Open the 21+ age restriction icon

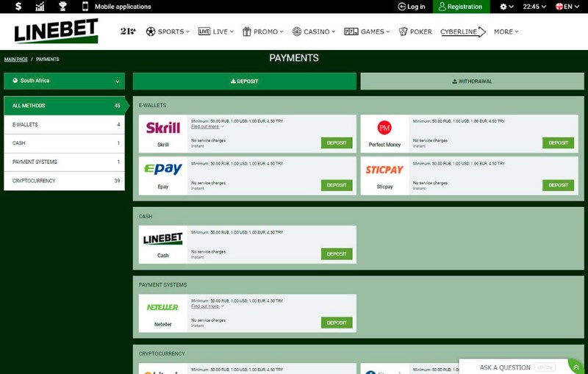[128, 32]
